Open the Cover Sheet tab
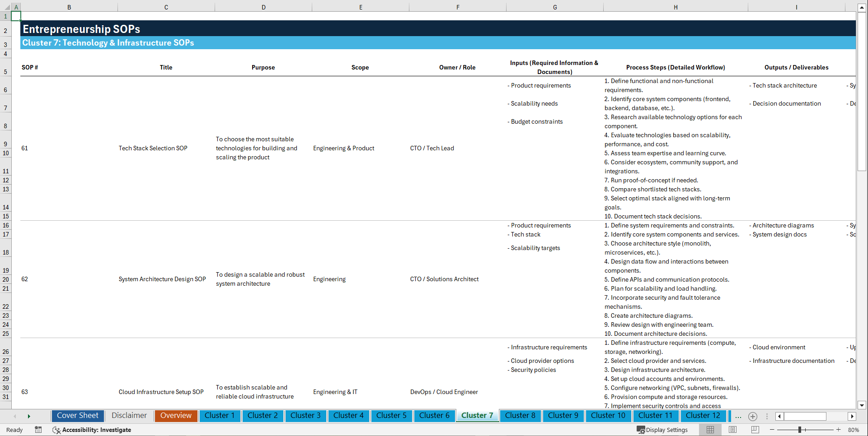This screenshot has height=436, width=868. (x=77, y=416)
